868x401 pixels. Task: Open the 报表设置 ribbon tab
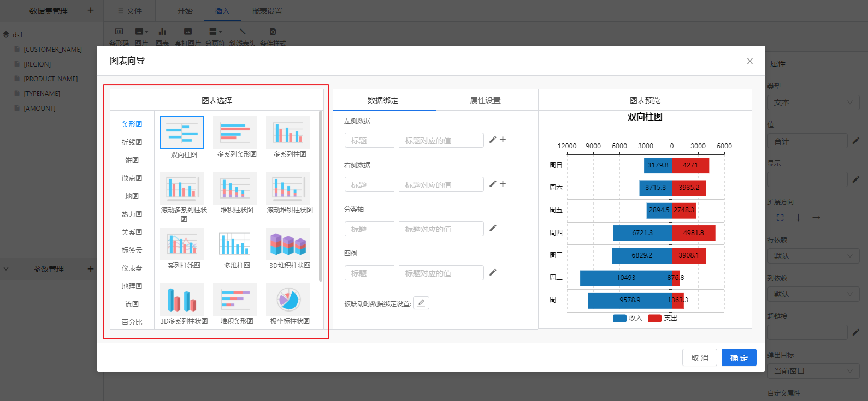[x=267, y=11]
